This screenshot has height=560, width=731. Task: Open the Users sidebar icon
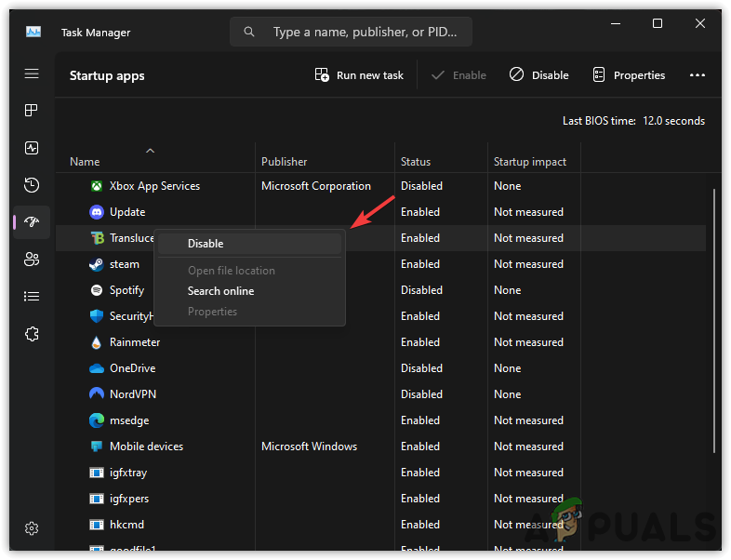(32, 260)
